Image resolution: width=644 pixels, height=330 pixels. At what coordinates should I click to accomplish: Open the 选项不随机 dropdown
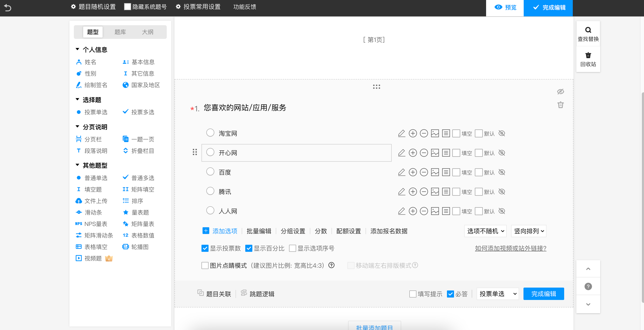tap(485, 231)
